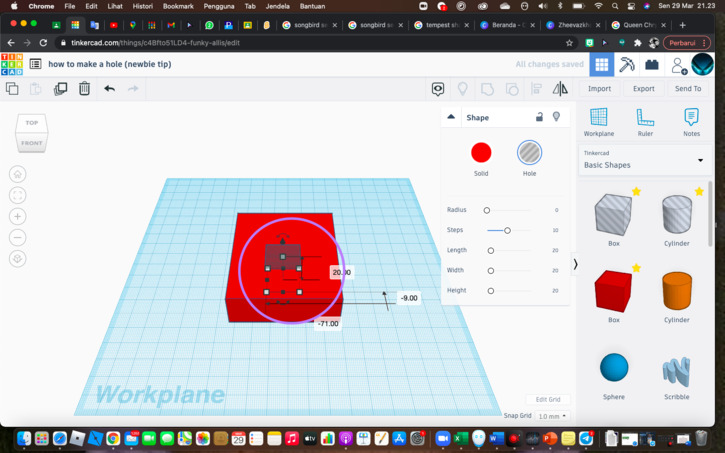Set shape to Hole
This screenshot has width=725, height=453.
pyautogui.click(x=529, y=153)
